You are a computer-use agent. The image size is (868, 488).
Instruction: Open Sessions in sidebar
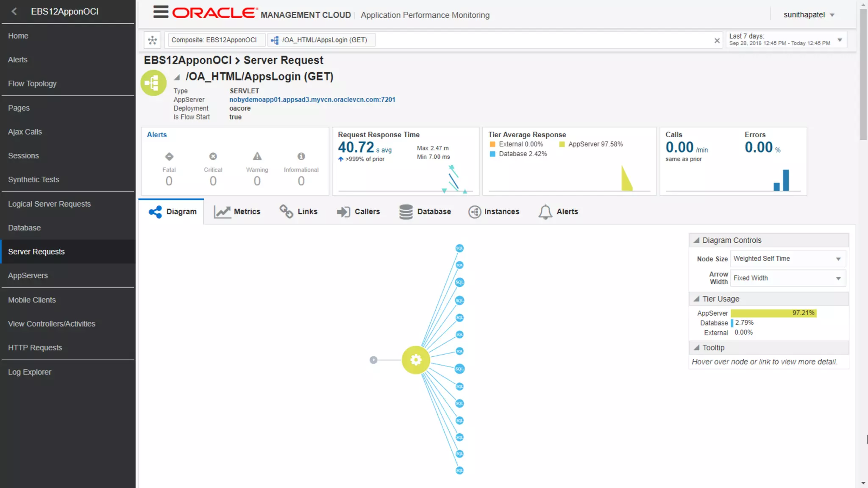(68, 156)
